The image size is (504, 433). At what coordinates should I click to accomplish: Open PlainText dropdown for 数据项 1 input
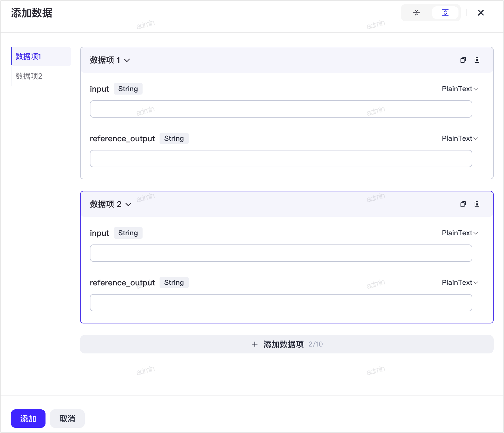click(460, 89)
